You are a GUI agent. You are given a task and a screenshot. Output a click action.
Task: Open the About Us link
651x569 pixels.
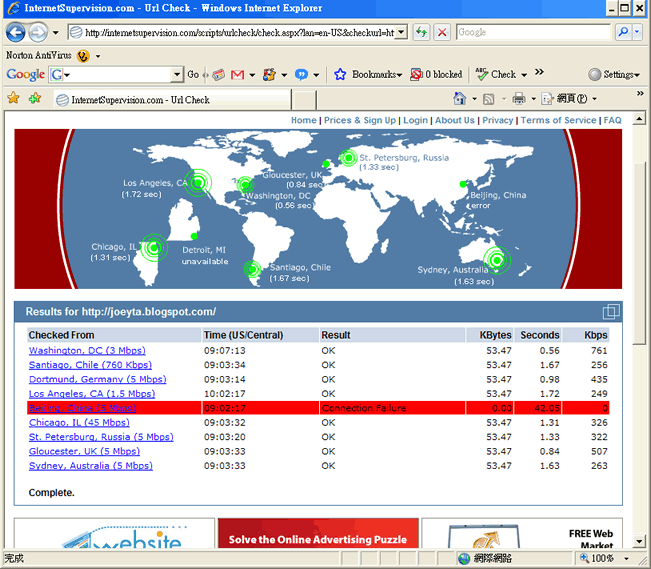tap(455, 120)
